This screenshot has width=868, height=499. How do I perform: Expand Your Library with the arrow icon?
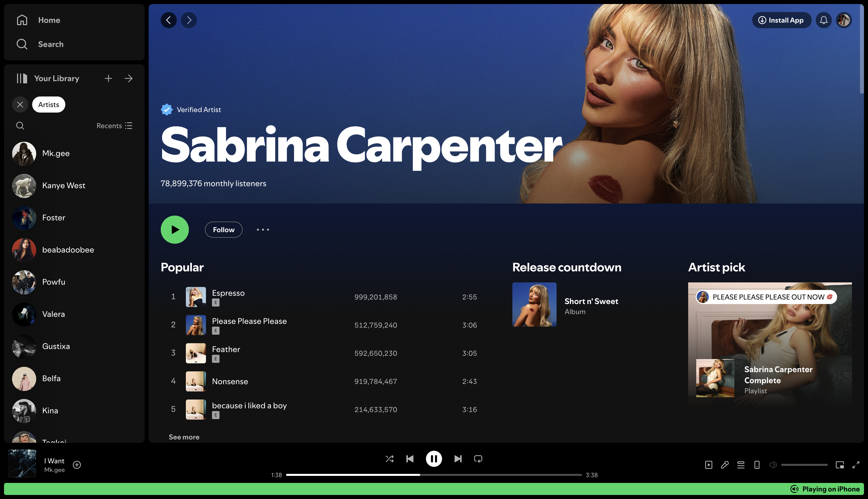point(128,78)
